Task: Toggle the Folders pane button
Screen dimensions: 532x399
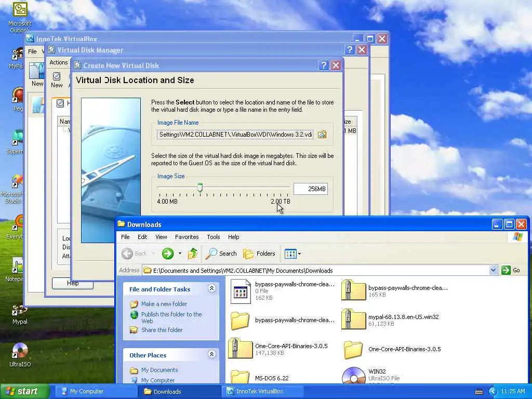Action: pos(259,254)
